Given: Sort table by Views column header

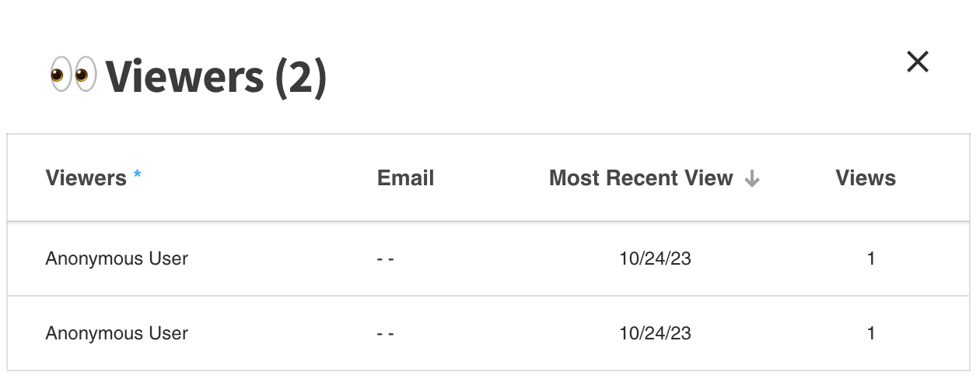Looking at the screenshot, I should pos(866,178).
